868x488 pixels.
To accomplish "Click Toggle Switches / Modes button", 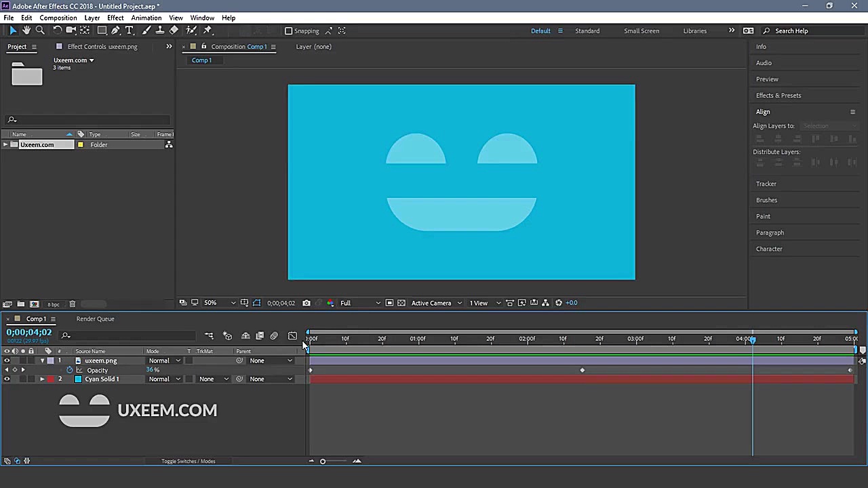I will click(189, 462).
